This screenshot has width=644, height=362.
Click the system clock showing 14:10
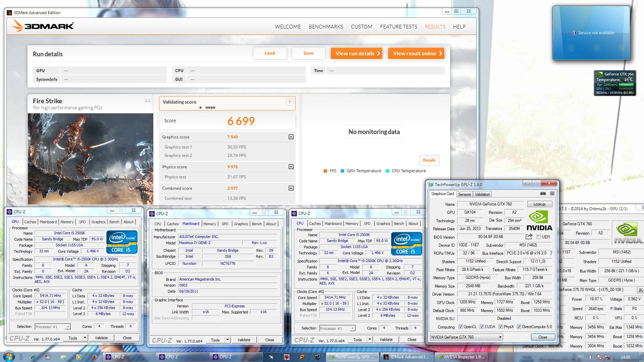coord(625,357)
